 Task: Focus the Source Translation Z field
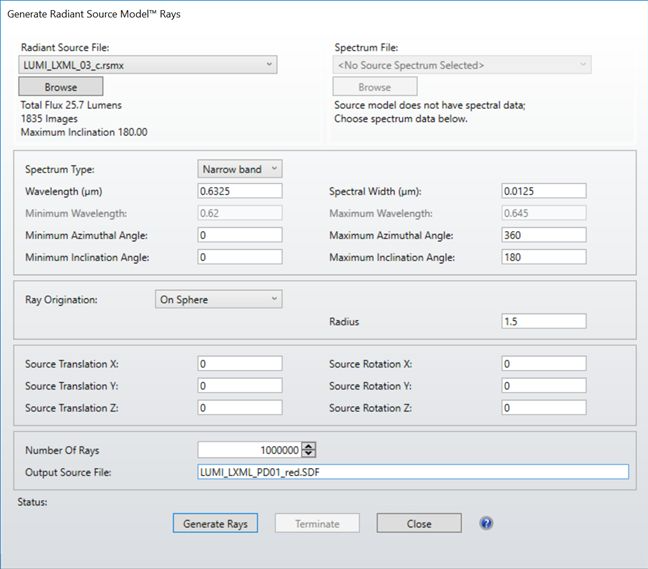pyautogui.click(x=240, y=408)
